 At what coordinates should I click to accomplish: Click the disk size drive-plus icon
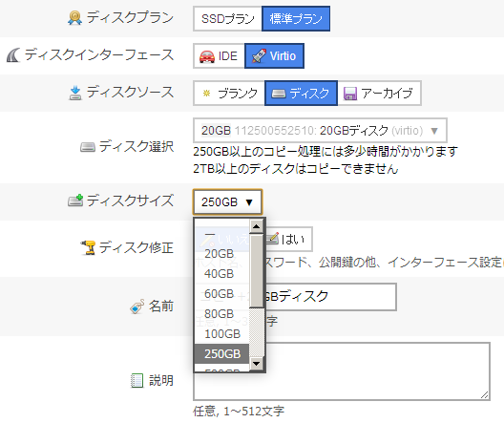75,201
